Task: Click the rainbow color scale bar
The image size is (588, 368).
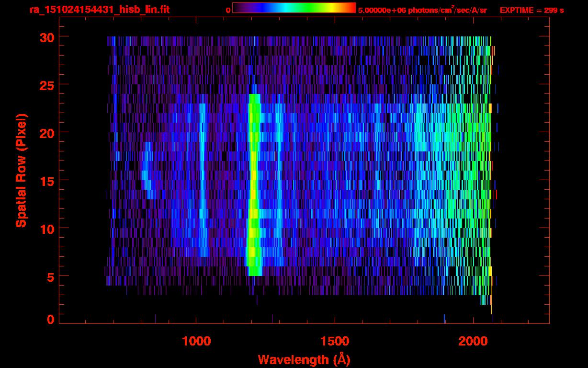Action: (x=294, y=8)
